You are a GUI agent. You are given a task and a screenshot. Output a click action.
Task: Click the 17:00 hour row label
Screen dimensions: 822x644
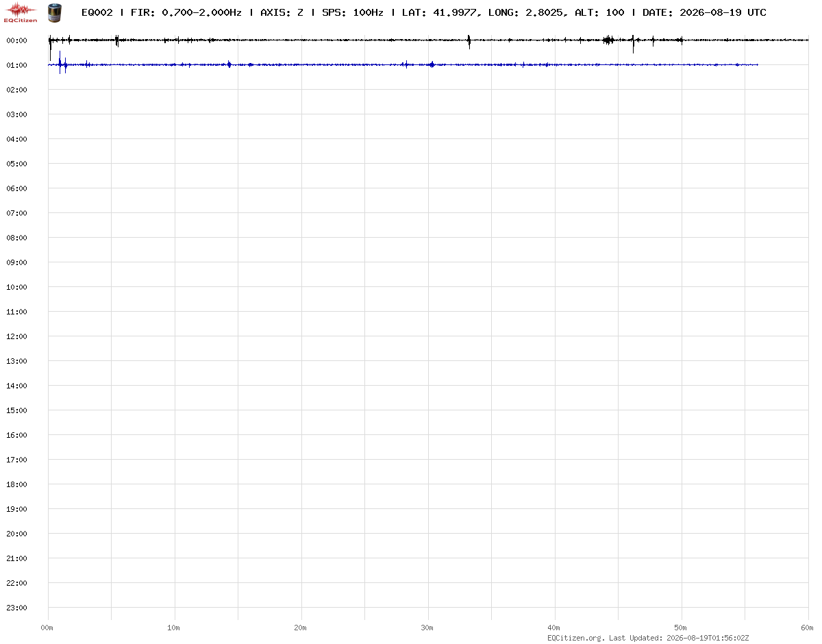click(16, 460)
